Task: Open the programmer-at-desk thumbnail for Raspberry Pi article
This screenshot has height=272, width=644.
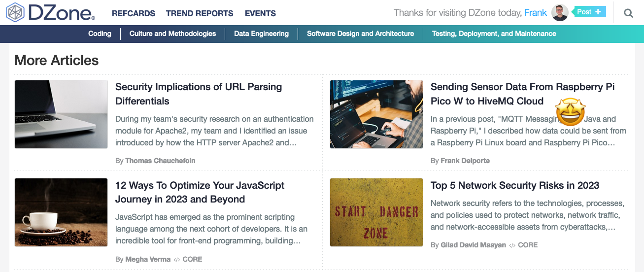Action: point(376,114)
